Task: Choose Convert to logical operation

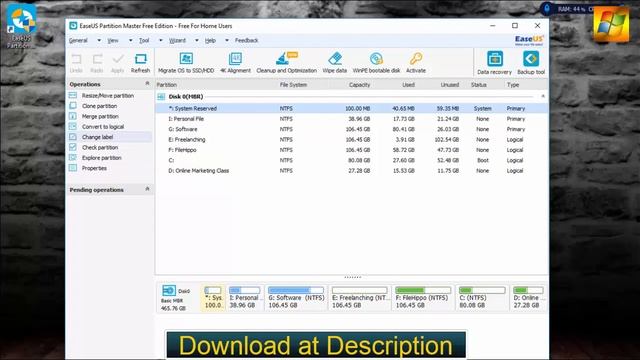Action: click(x=103, y=127)
